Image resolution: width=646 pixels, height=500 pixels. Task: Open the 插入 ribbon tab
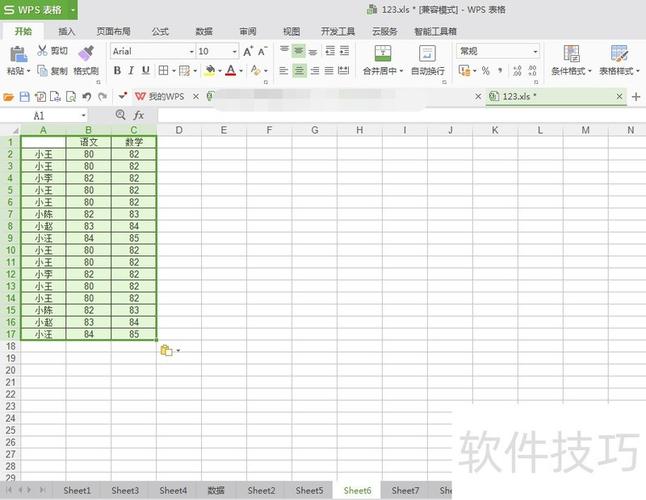pos(67,31)
